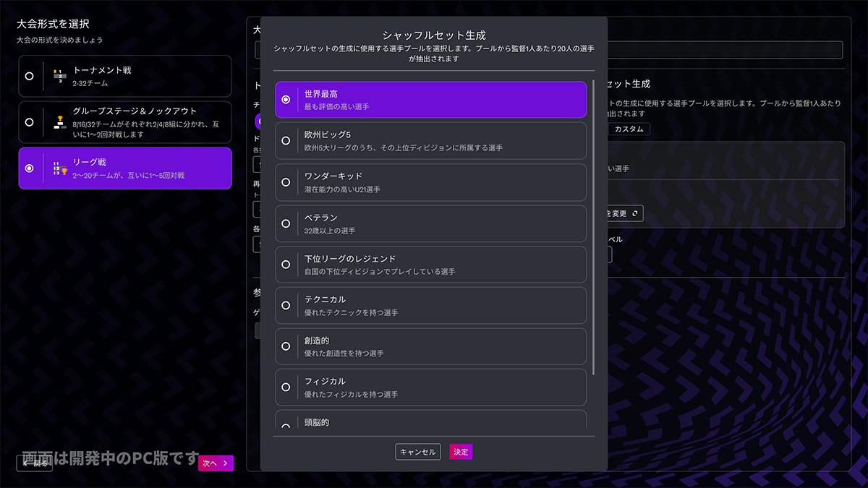
Task: Open the カスタム tab in background panel
Action: pyautogui.click(x=629, y=129)
